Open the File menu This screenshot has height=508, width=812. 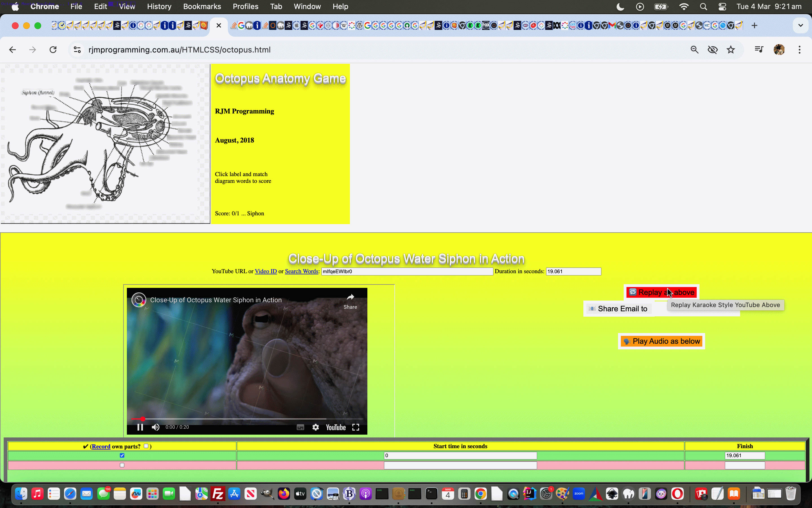click(76, 6)
